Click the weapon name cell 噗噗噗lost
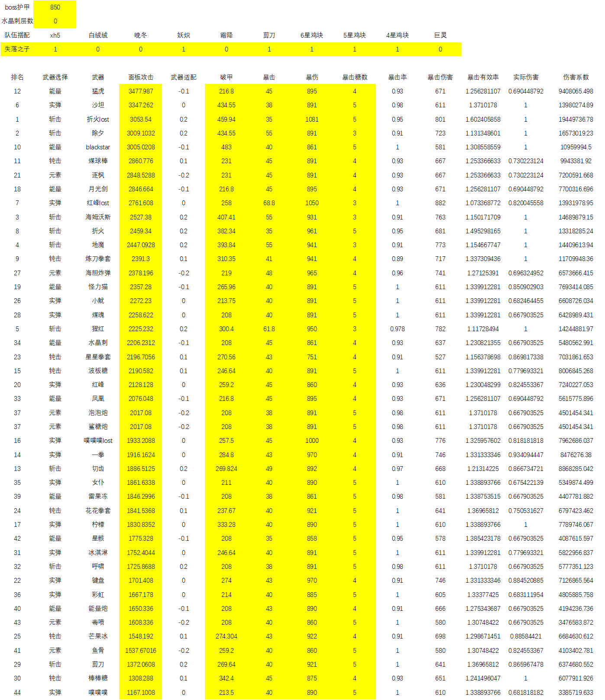The height and width of the screenshot is (700, 605). coord(98,441)
